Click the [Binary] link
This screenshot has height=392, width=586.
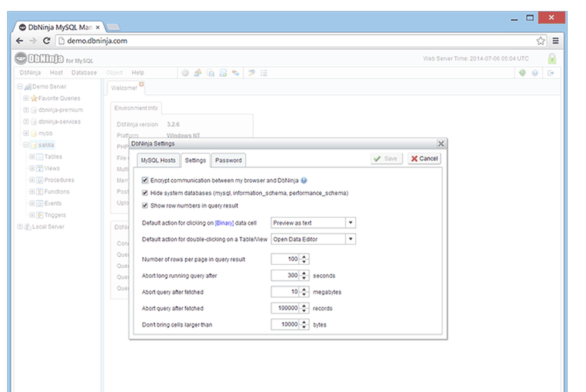224,223
